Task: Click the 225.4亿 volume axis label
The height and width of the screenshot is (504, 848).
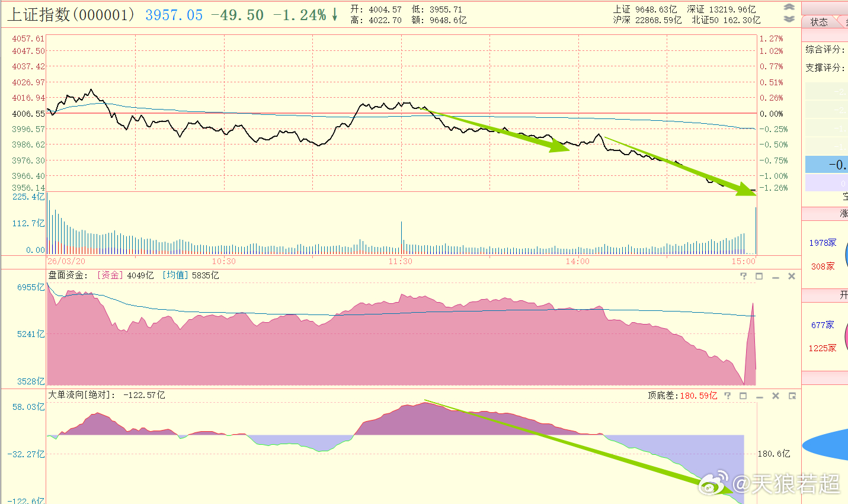Action: tap(28, 197)
